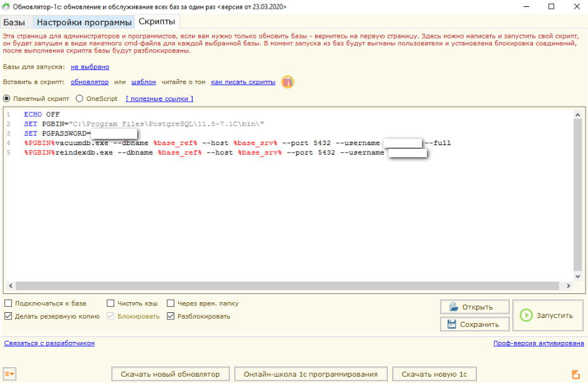Click the Сохранить button
Image resolution: width=588 pixels, height=383 pixels.
475,324
